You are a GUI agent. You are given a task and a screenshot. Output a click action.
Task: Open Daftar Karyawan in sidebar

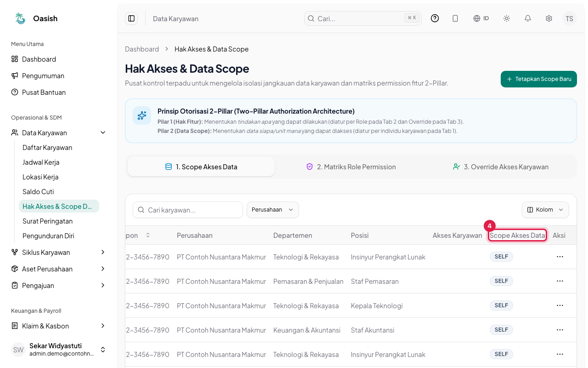[x=47, y=148]
